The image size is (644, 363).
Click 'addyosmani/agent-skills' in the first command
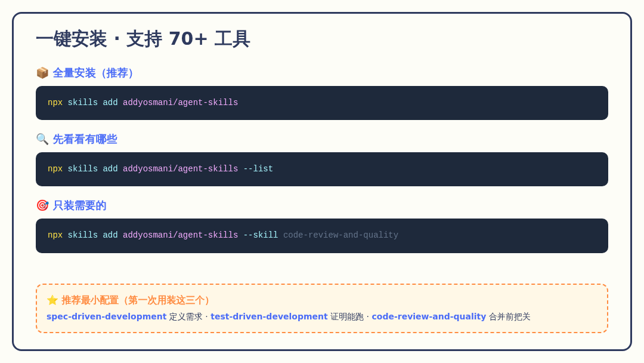pyautogui.click(x=180, y=102)
